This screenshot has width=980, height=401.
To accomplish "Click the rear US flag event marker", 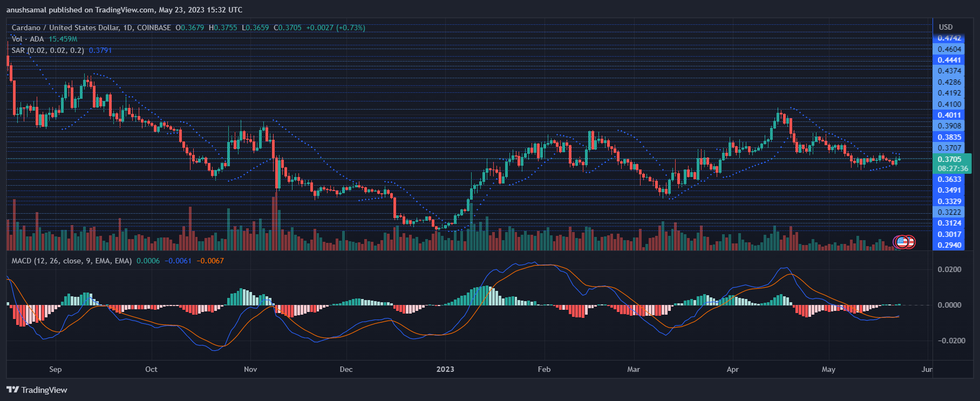I will [x=910, y=242].
